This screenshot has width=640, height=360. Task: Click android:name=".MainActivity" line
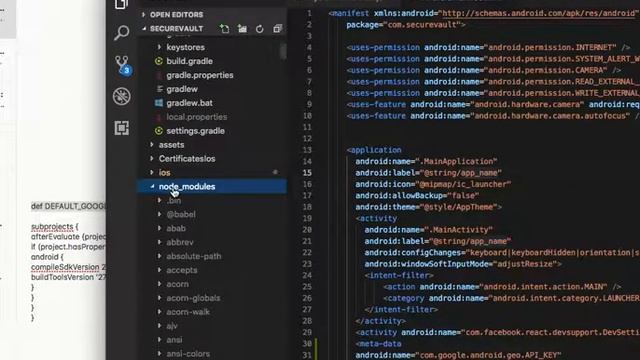coord(429,230)
